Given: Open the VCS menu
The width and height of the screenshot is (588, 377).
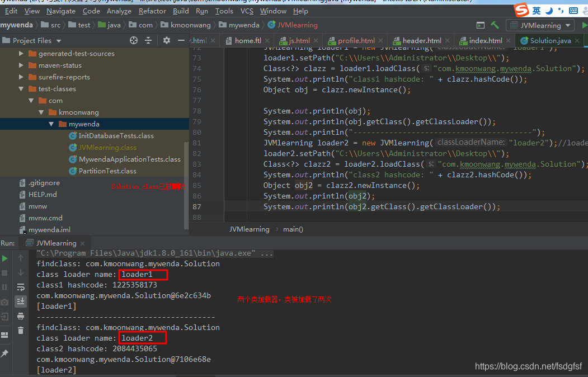Looking at the screenshot, I should (x=247, y=11).
